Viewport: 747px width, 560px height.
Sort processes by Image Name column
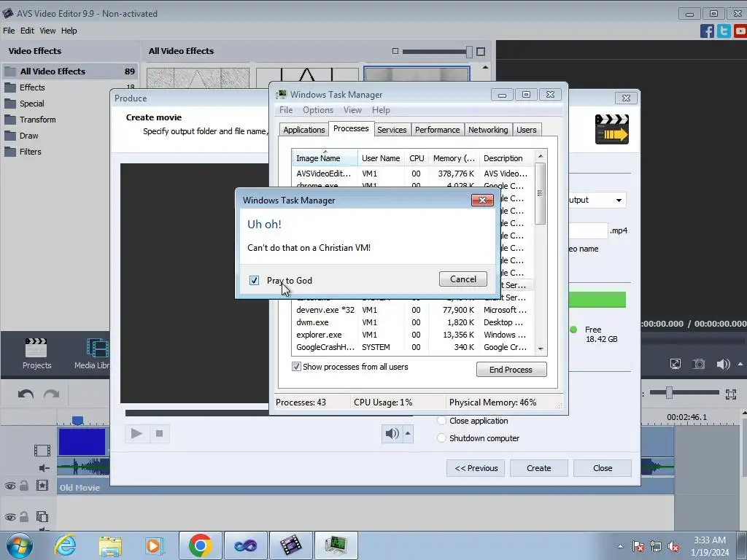point(325,158)
